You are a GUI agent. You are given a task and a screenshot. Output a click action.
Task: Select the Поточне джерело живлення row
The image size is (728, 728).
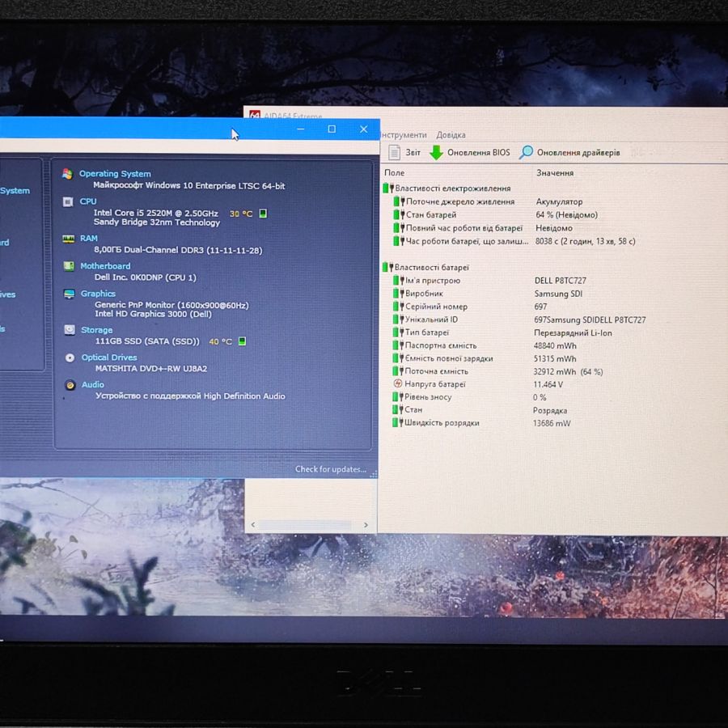(x=488, y=201)
